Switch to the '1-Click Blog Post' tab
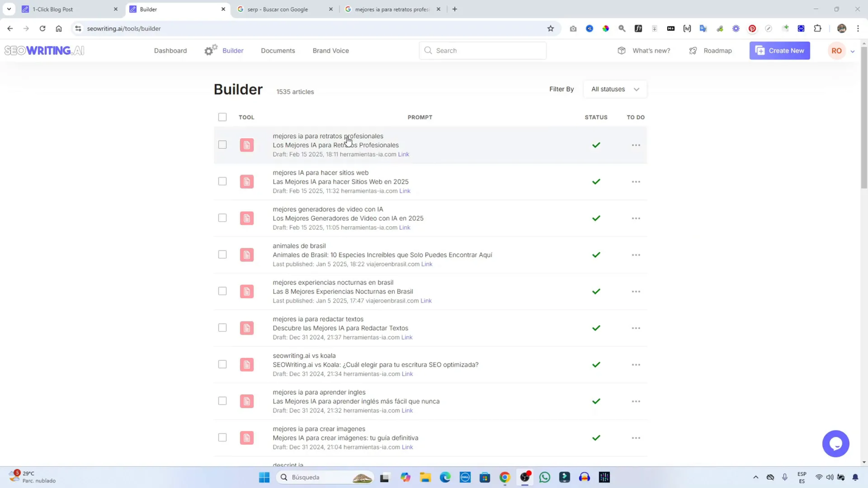 [x=68, y=9]
